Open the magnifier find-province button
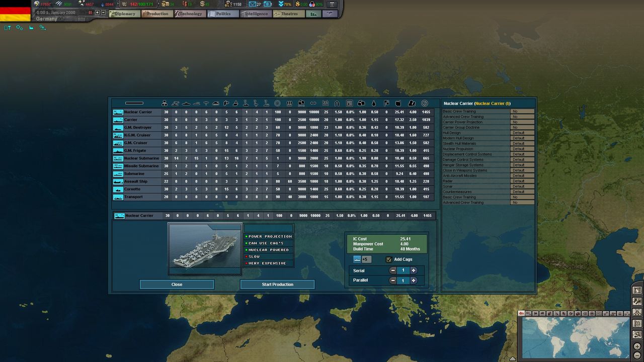The height and width of the screenshot is (362, 644). pyautogui.click(x=637, y=334)
